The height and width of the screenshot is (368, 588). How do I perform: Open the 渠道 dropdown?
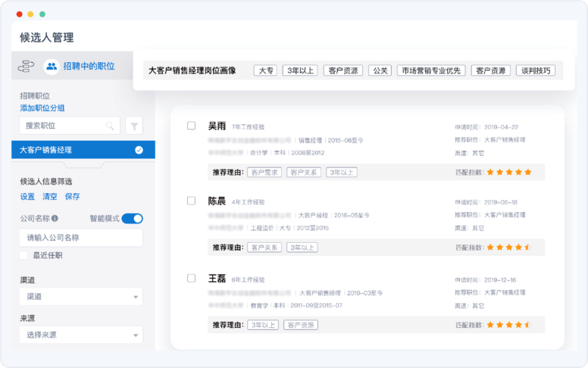tap(81, 297)
